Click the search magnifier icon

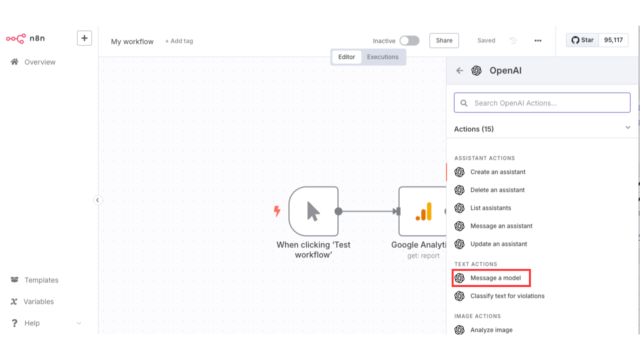464,103
